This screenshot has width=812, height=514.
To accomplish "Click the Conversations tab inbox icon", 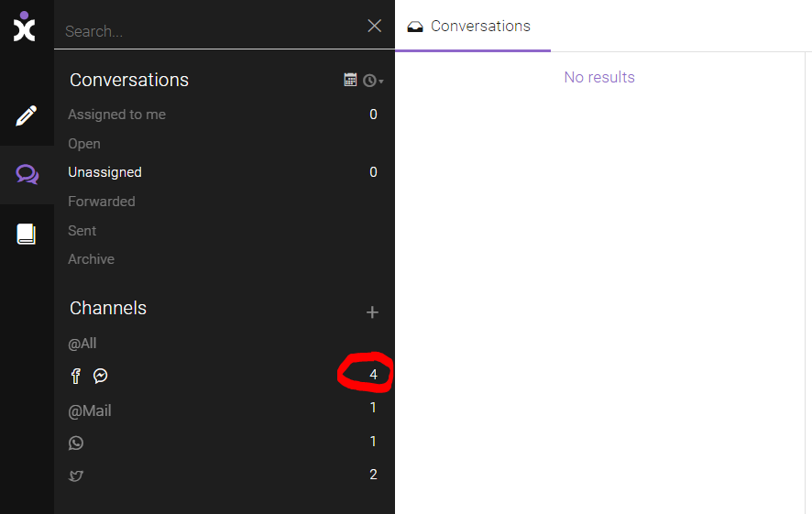I will (x=415, y=27).
